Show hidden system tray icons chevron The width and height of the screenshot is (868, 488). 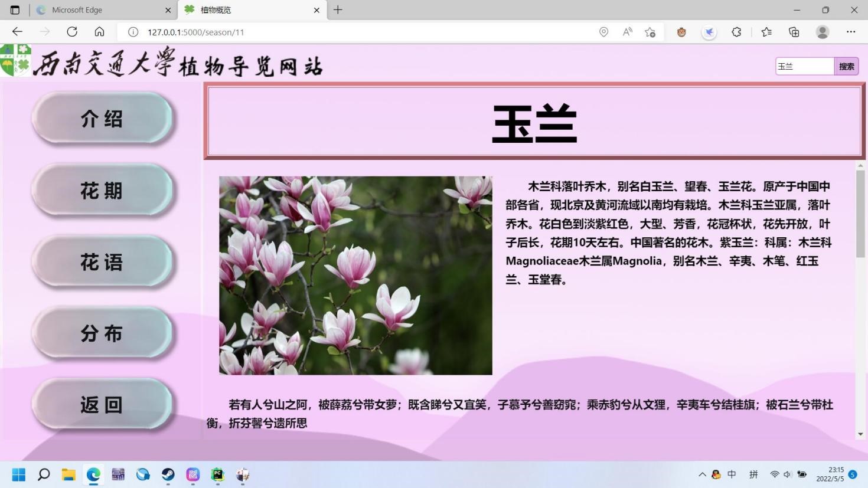[x=702, y=474]
